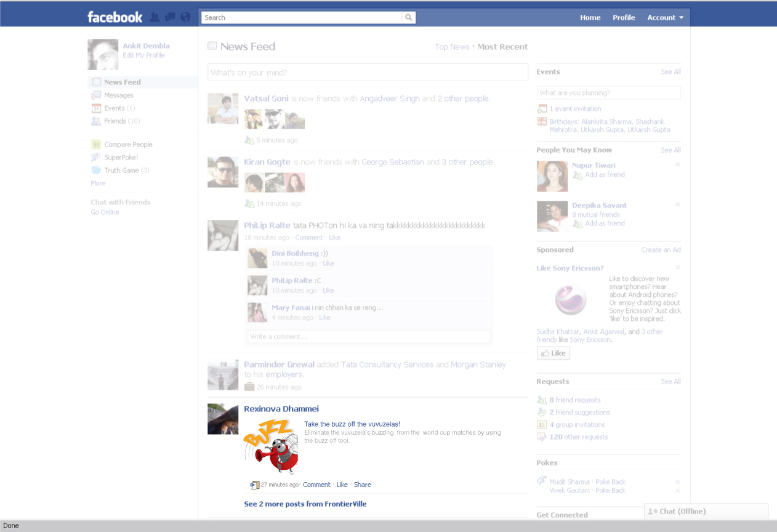Click Ankit Dembla profile name
The image size is (777, 532).
click(x=146, y=46)
